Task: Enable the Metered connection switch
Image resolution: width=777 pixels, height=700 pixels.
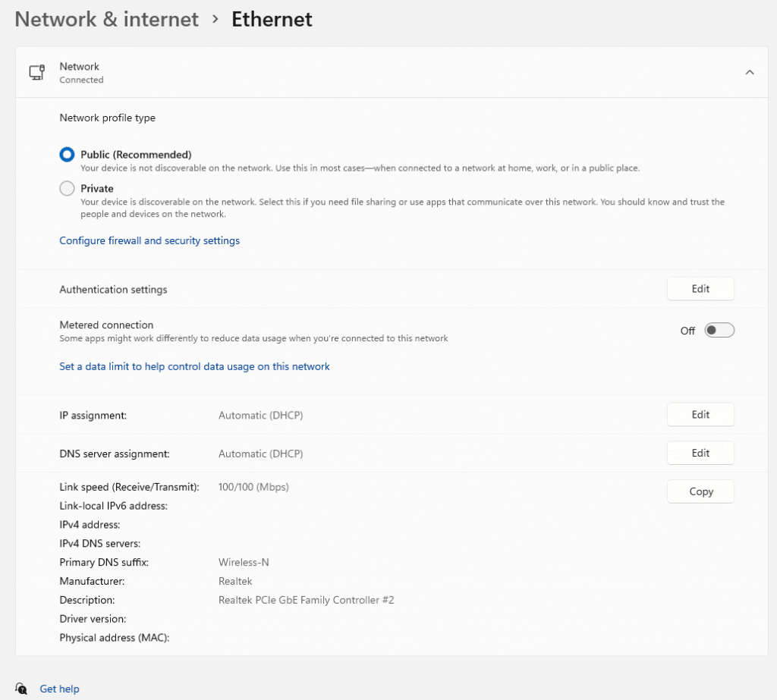Action: tap(719, 330)
